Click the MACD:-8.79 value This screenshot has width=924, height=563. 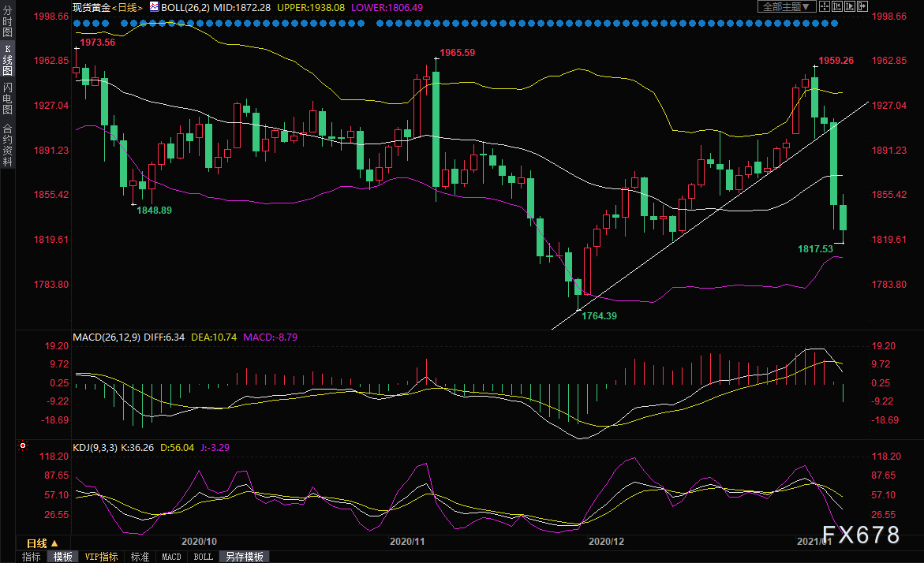click(271, 337)
